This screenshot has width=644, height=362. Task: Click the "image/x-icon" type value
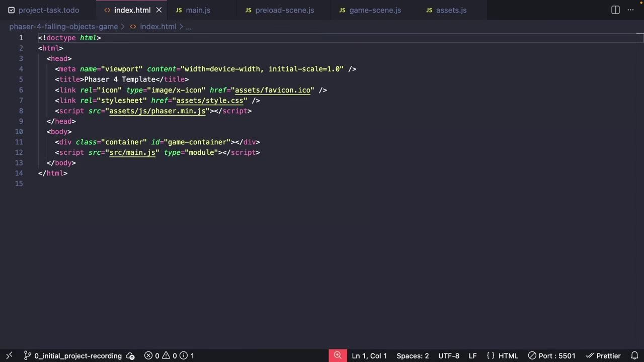[x=176, y=90]
